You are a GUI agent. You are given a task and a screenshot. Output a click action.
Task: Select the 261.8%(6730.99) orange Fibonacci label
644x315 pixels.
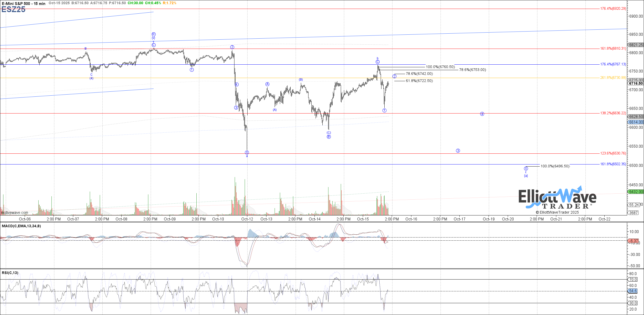tap(613, 78)
